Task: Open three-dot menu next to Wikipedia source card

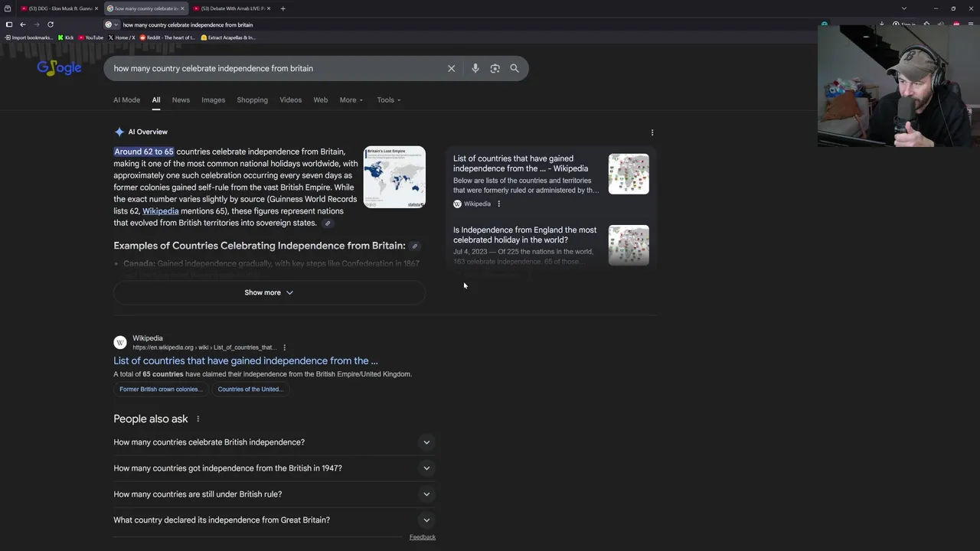Action: coord(498,204)
